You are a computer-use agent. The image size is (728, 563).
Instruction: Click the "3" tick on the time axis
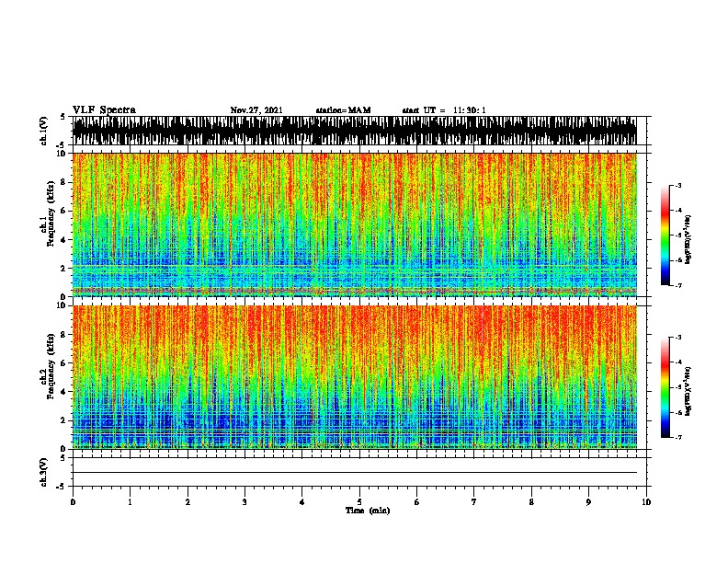[x=245, y=502]
